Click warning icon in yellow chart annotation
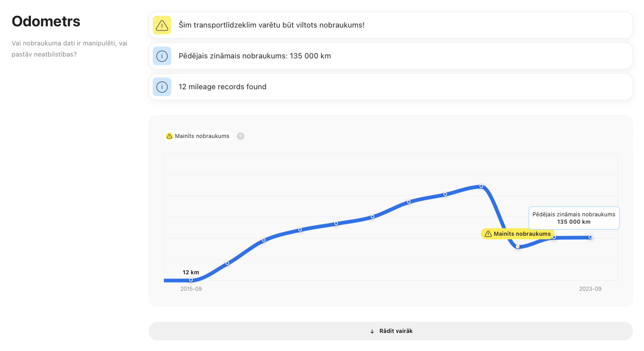644x351 pixels. point(488,234)
